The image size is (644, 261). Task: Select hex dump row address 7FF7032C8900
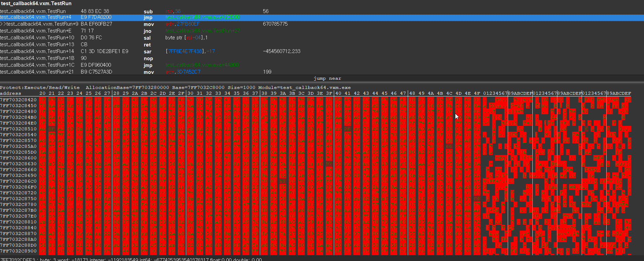[18, 251]
